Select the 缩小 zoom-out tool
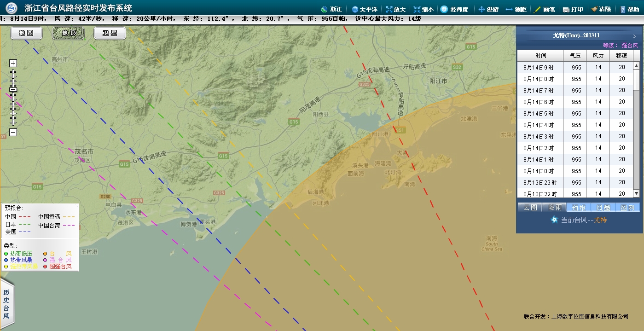This screenshot has width=644, height=331. pos(423,9)
